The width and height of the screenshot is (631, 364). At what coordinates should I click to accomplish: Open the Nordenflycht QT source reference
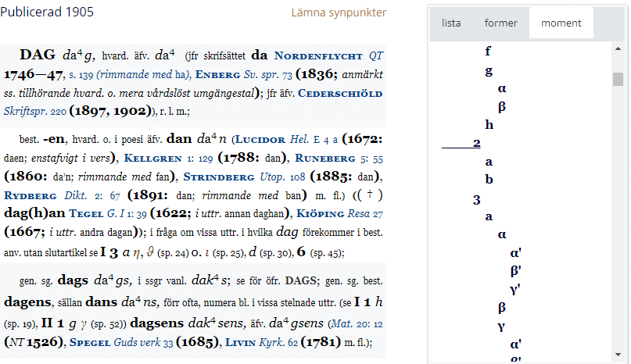click(x=328, y=55)
